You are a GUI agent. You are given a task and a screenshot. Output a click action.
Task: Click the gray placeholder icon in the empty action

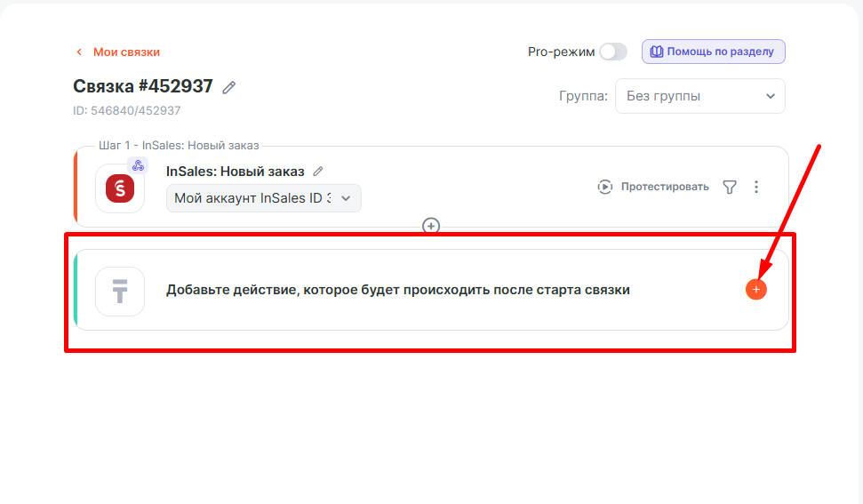(119, 291)
